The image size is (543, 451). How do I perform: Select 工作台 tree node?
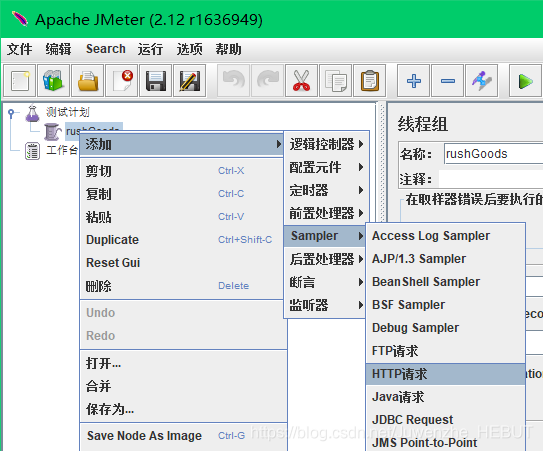point(62,150)
